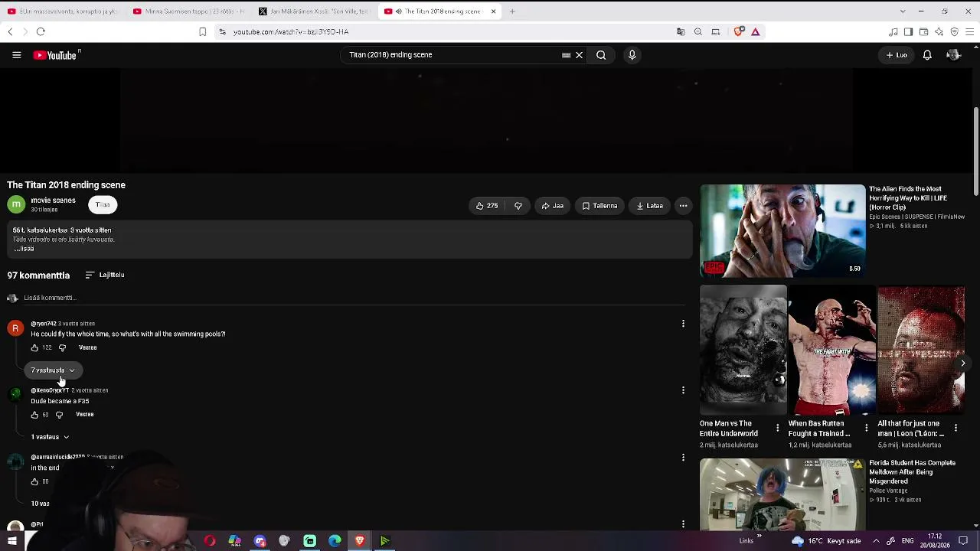
Task: Open a new browser tab
Action: click(x=512, y=11)
